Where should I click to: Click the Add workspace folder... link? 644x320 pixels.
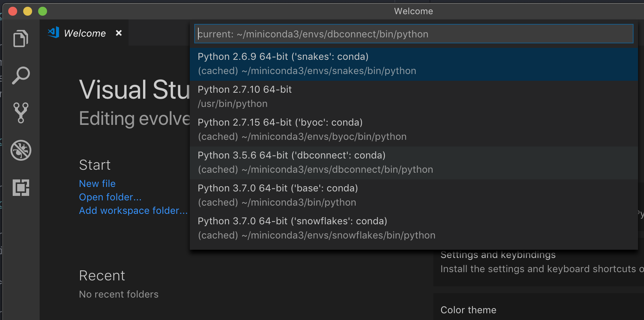click(x=133, y=210)
